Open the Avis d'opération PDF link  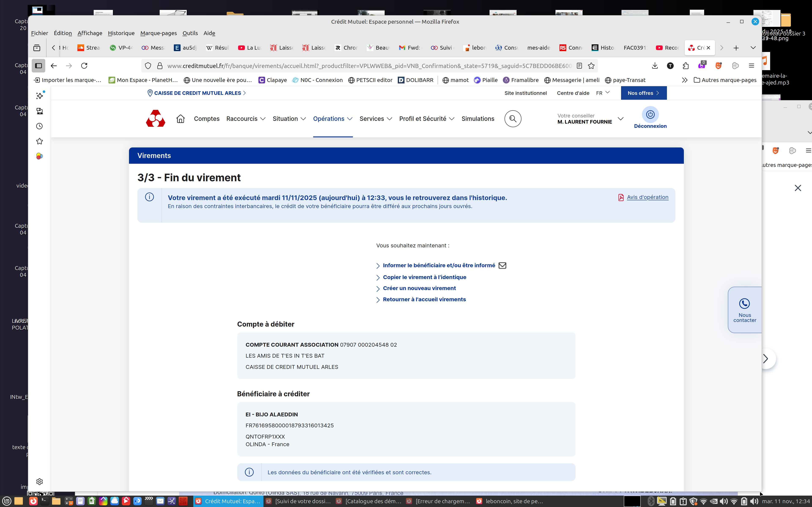click(x=647, y=197)
